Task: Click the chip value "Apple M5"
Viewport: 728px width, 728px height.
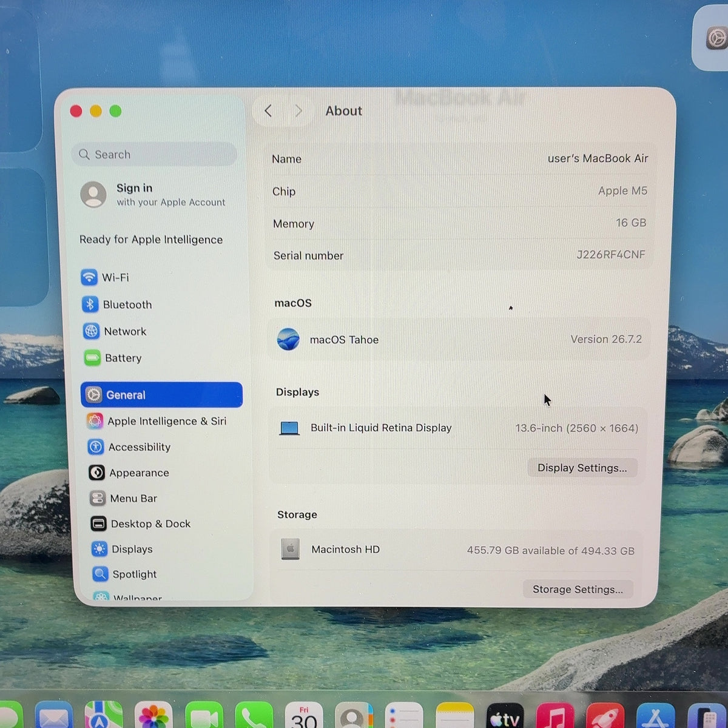Action: click(622, 190)
